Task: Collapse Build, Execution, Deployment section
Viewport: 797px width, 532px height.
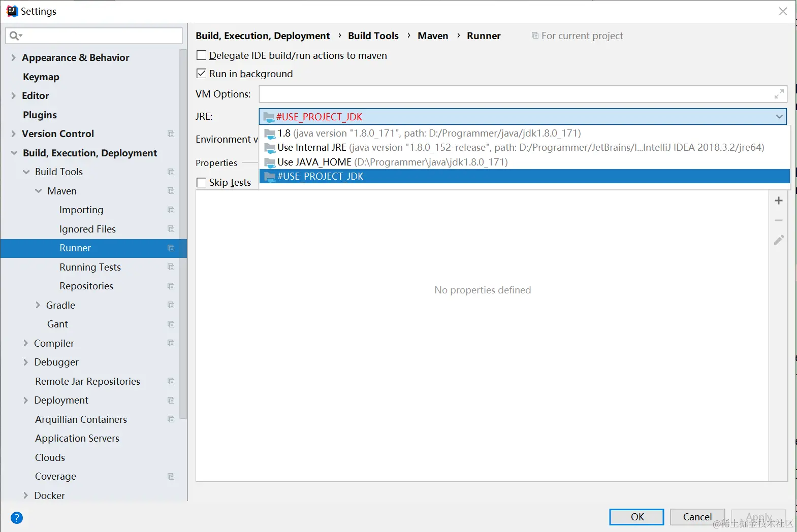Action: tap(14, 153)
